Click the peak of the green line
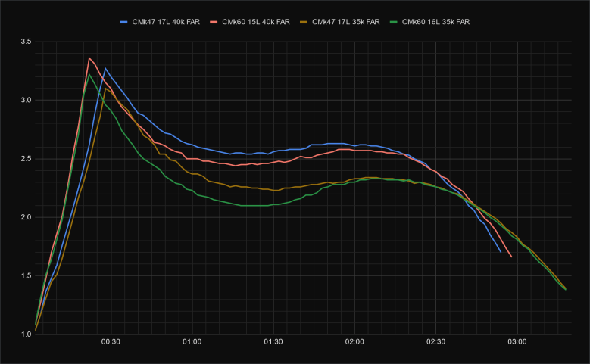 point(89,74)
